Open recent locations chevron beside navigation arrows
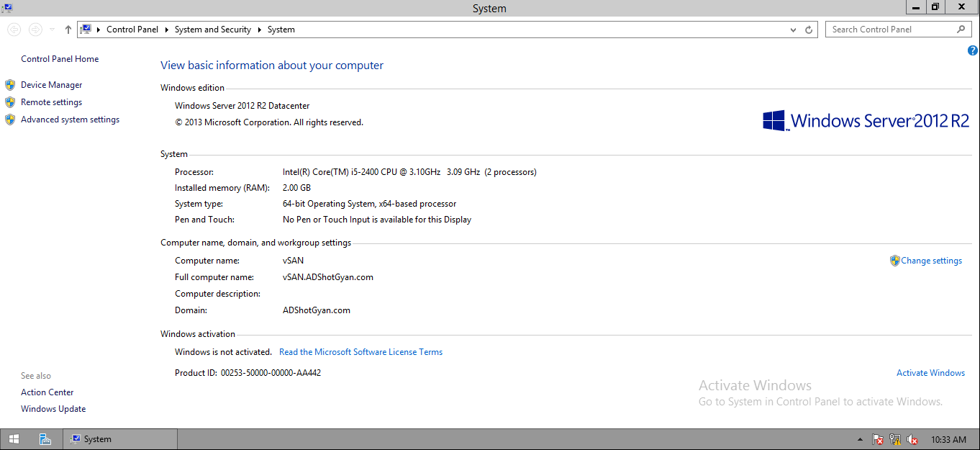The image size is (980, 450). pos(50,30)
